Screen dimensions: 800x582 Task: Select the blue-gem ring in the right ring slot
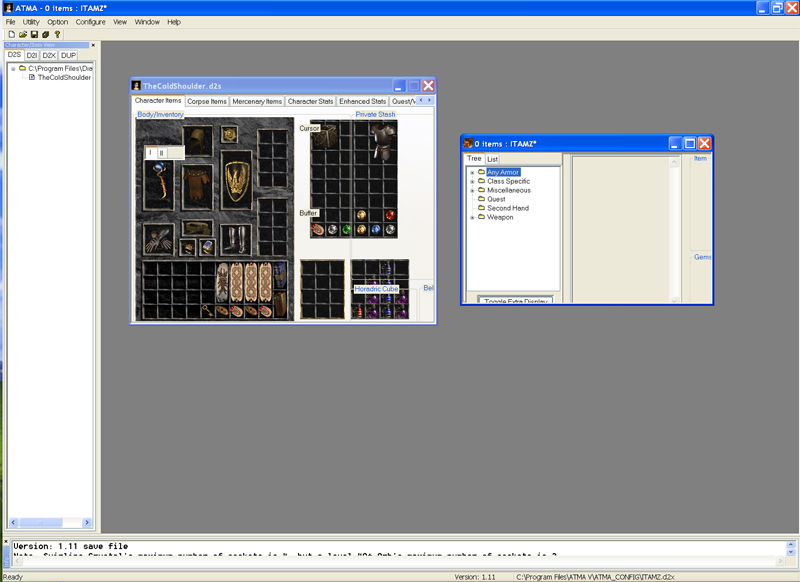[207, 247]
